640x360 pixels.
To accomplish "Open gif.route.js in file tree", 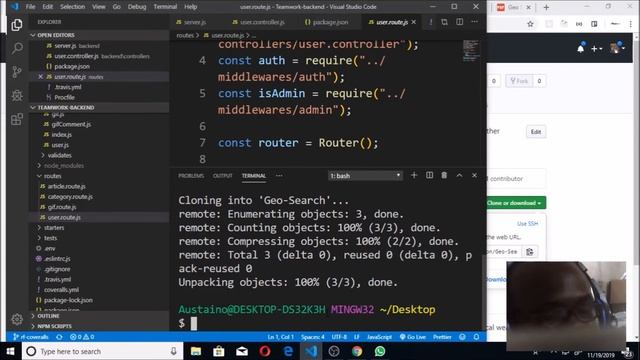I will [x=62, y=207].
